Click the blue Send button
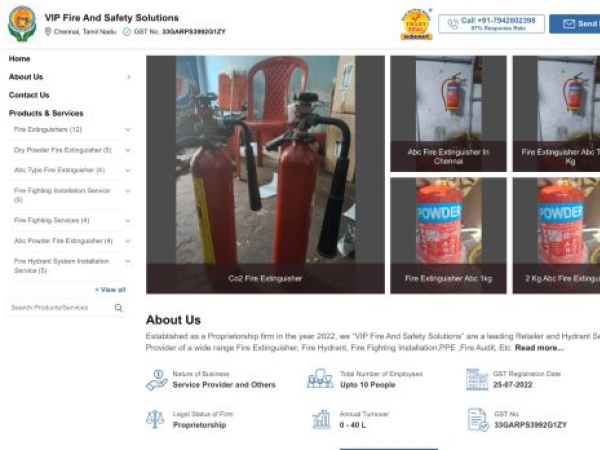 click(x=574, y=24)
